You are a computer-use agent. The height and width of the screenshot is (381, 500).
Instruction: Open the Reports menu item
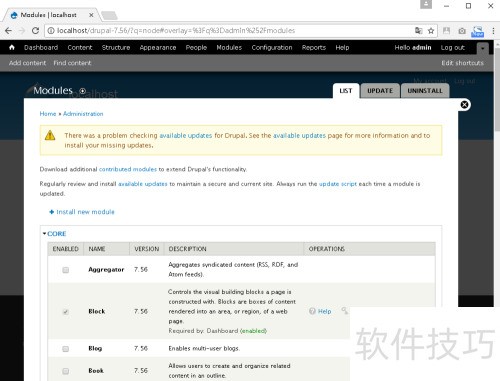tap(314, 47)
